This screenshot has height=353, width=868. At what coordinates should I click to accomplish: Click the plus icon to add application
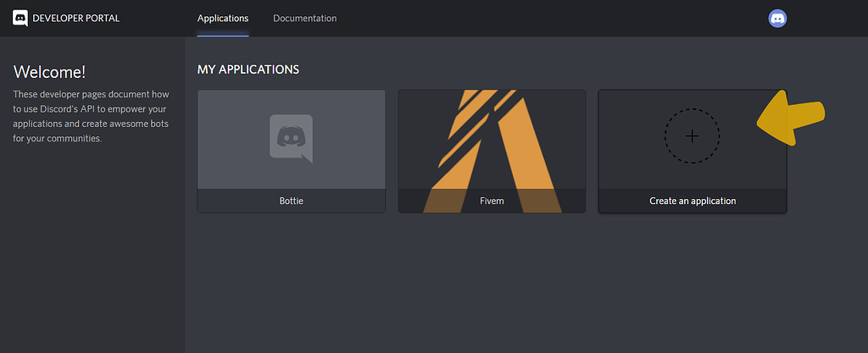tap(692, 136)
